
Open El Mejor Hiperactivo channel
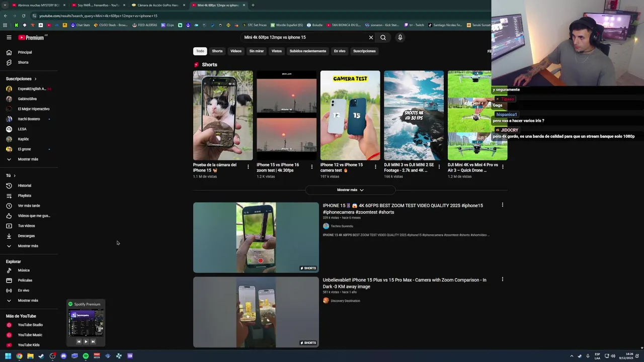point(33,109)
